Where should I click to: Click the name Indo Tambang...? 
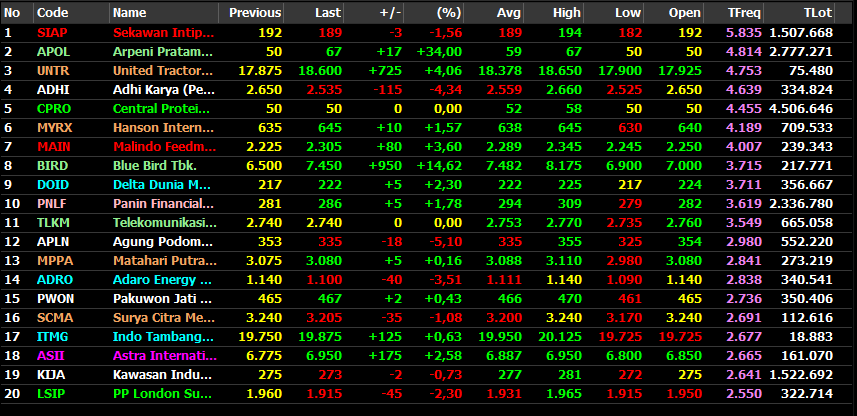click(x=165, y=337)
